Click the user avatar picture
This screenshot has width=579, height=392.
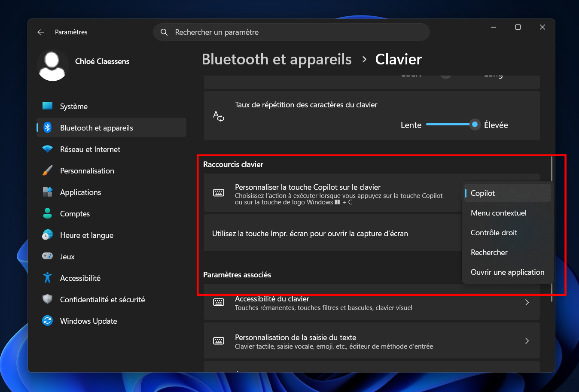tap(52, 65)
